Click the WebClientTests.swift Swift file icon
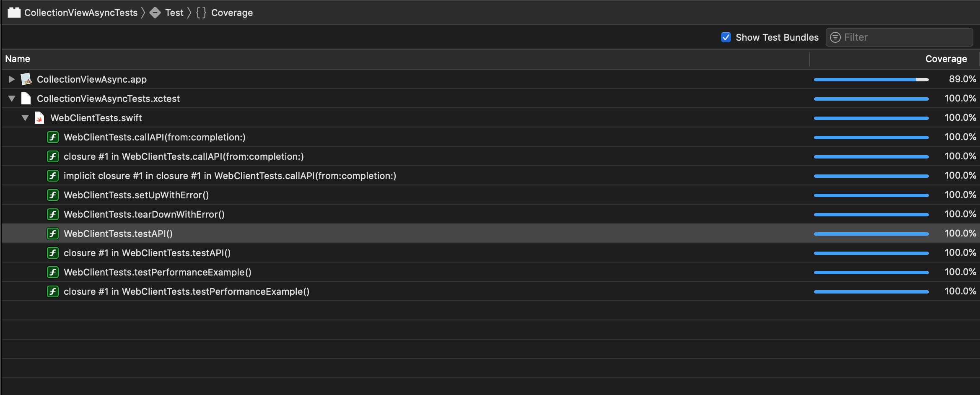Viewport: 980px width, 395px height. pyautogui.click(x=39, y=118)
